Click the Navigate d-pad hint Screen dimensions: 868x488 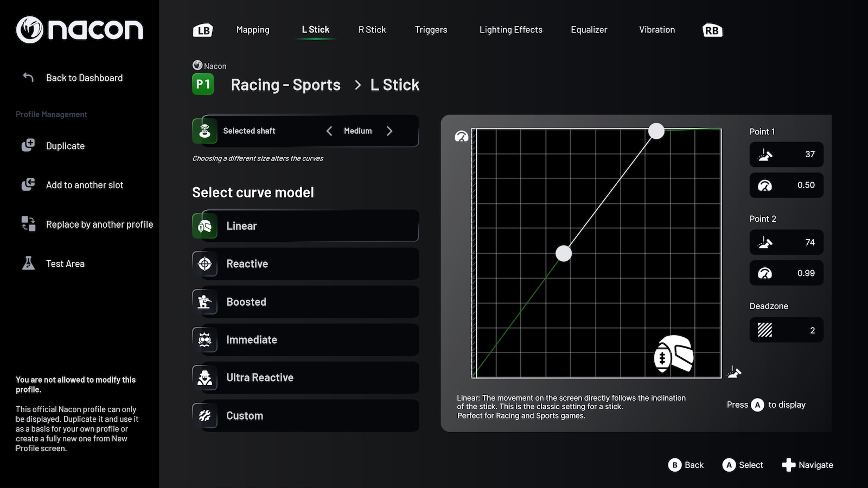tap(807, 465)
